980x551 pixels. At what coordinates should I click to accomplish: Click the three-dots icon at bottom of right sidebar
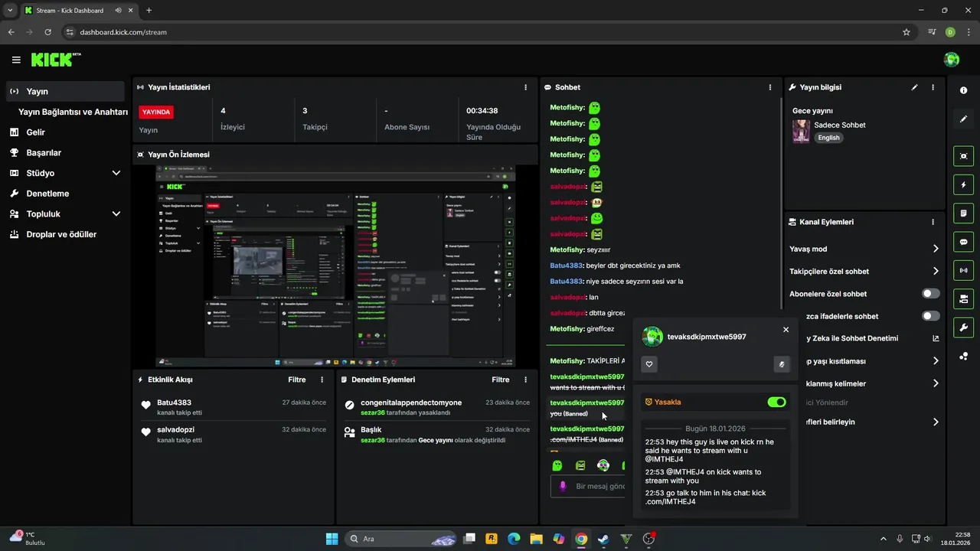[963, 356]
